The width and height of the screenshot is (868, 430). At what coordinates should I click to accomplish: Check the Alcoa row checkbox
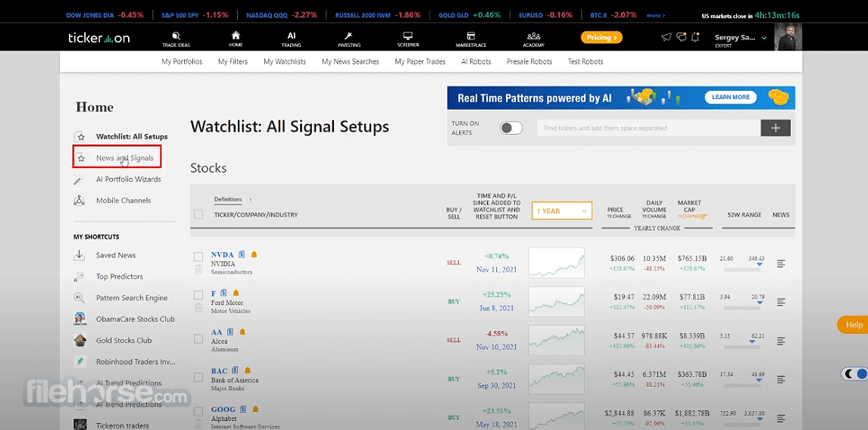click(198, 338)
